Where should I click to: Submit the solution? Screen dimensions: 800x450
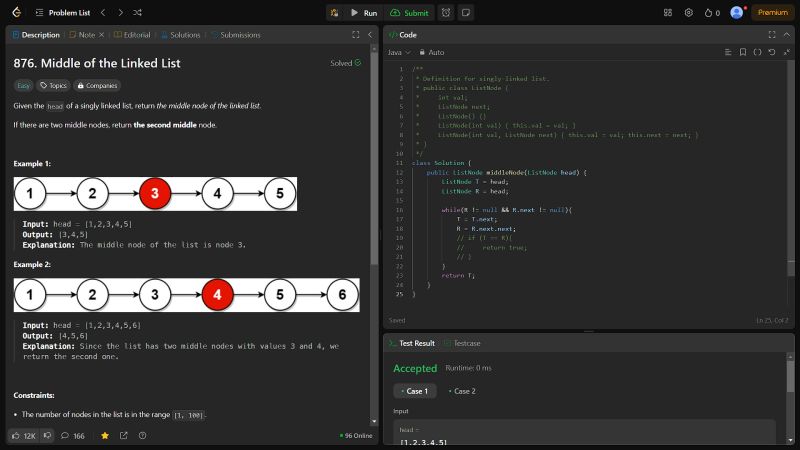409,13
